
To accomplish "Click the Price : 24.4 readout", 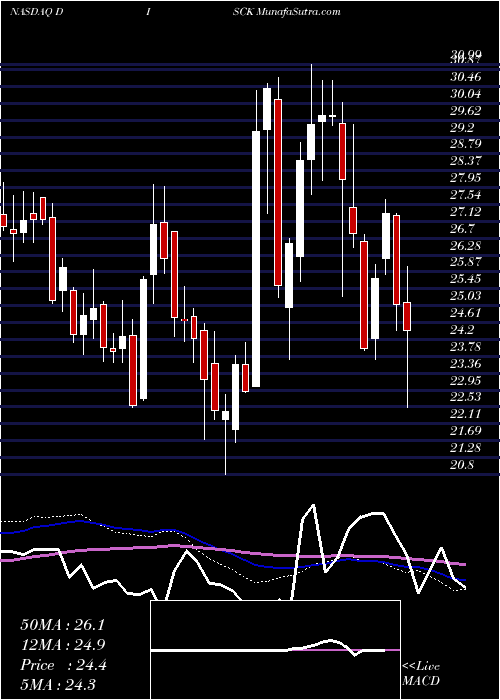I will 63,665.
